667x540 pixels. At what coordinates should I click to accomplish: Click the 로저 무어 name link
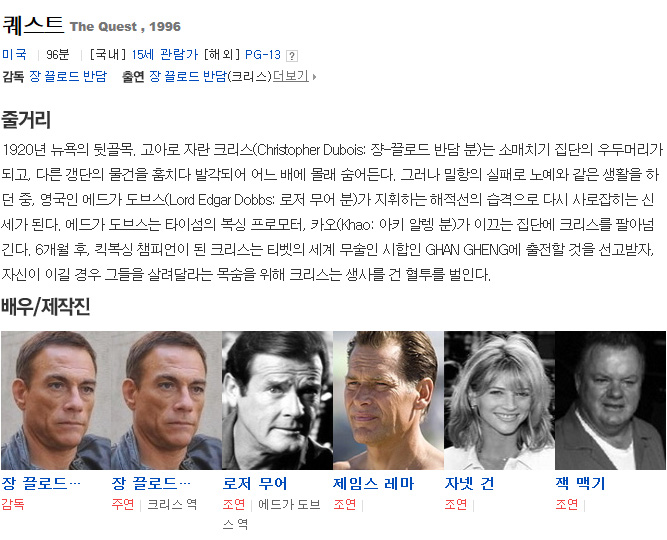tap(255, 483)
